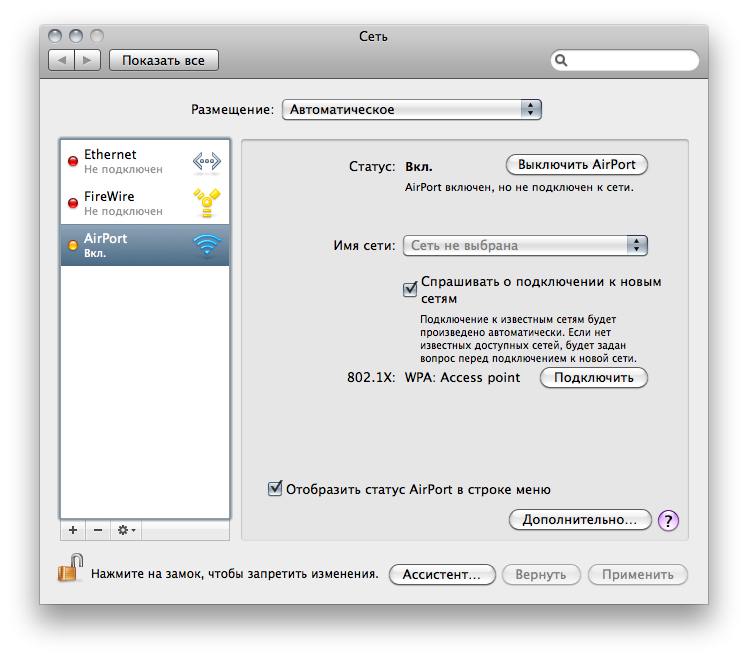
Task: Click the red status dot beside FireWire
Action: tap(73, 203)
